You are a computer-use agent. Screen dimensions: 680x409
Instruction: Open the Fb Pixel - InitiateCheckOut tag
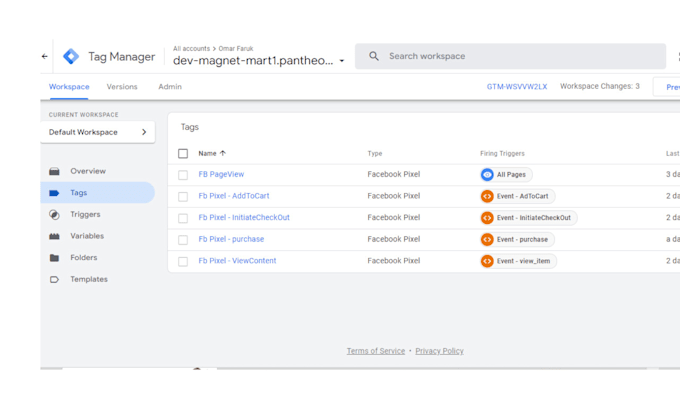244,218
